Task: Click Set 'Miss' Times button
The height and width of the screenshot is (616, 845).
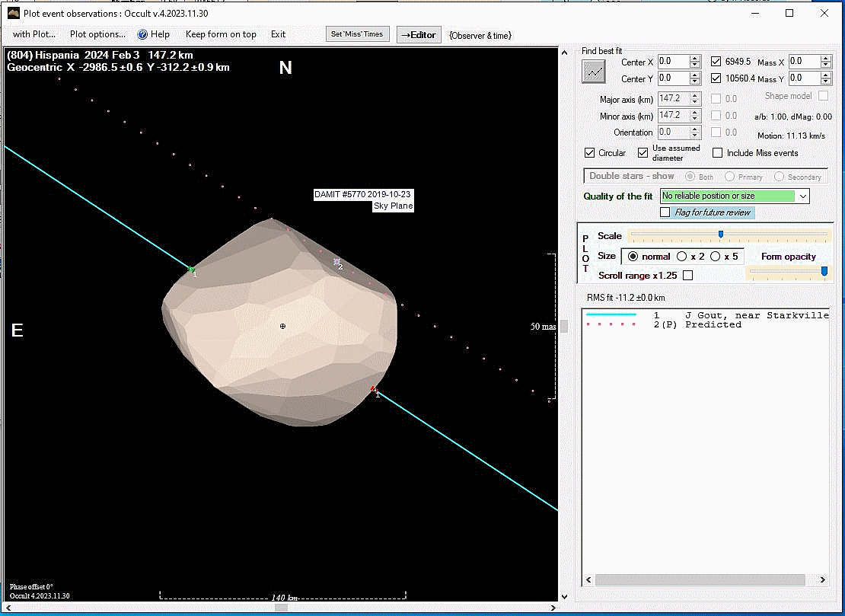Action: 357,34
